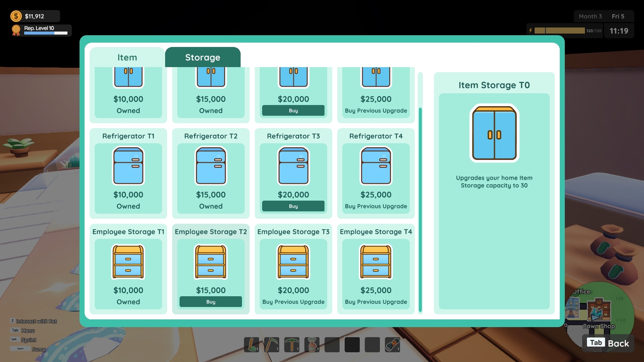
Task: Select the Refrigerator T4 icon
Action: pos(376,166)
